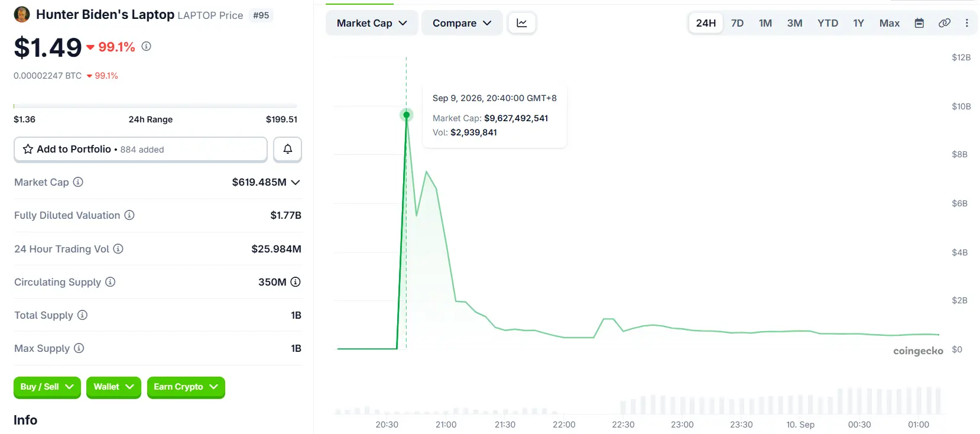The height and width of the screenshot is (434, 980).
Task: Click the $25.984M trading volume value
Action: (x=276, y=249)
